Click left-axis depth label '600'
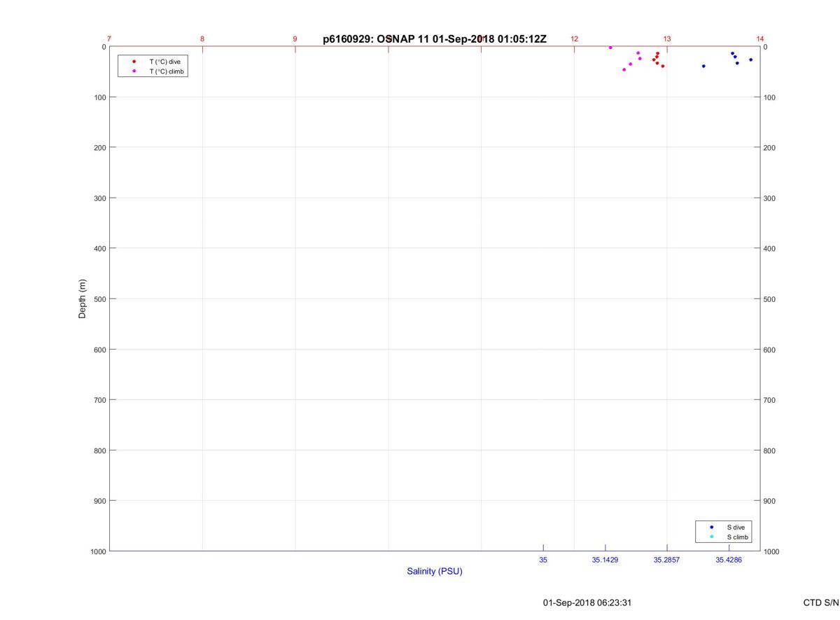 (99, 350)
